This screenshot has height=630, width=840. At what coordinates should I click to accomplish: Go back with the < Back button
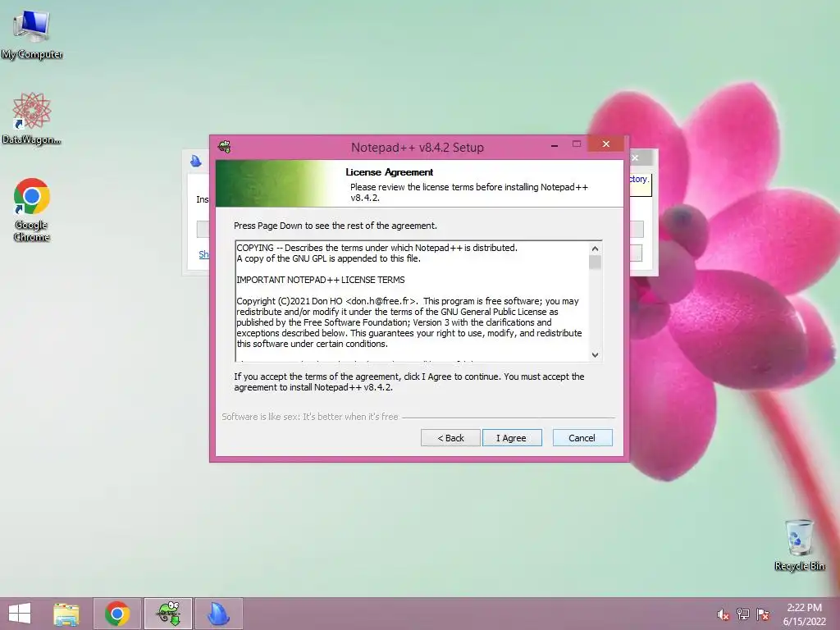pos(450,438)
